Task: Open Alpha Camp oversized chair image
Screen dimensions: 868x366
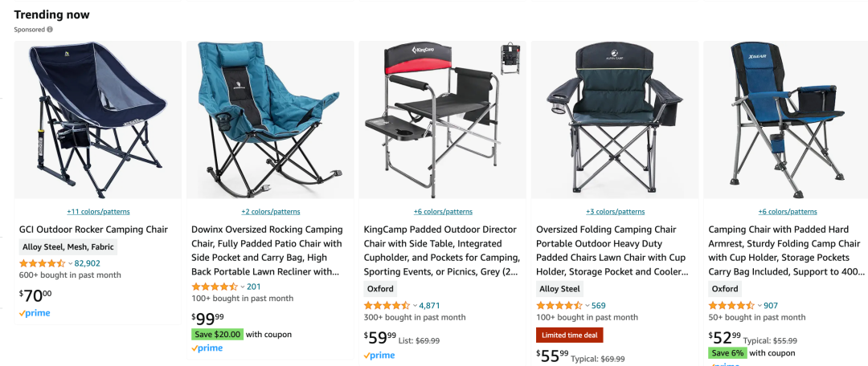Action: [614, 120]
